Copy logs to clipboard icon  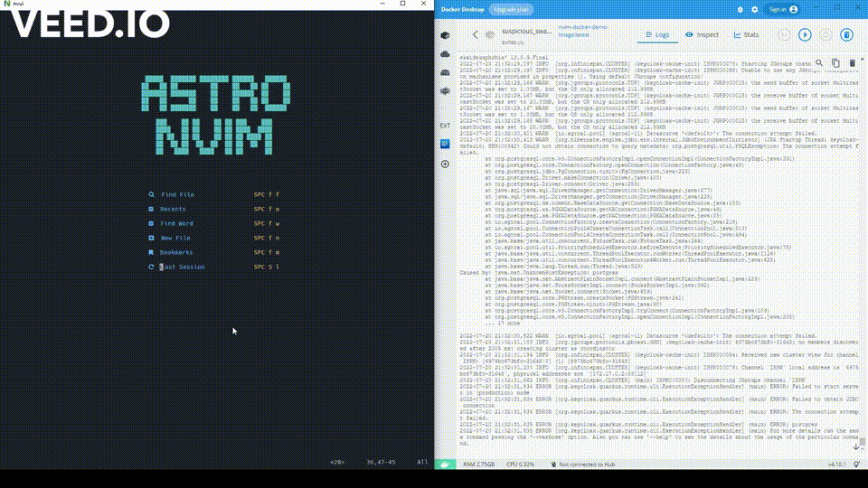point(835,63)
